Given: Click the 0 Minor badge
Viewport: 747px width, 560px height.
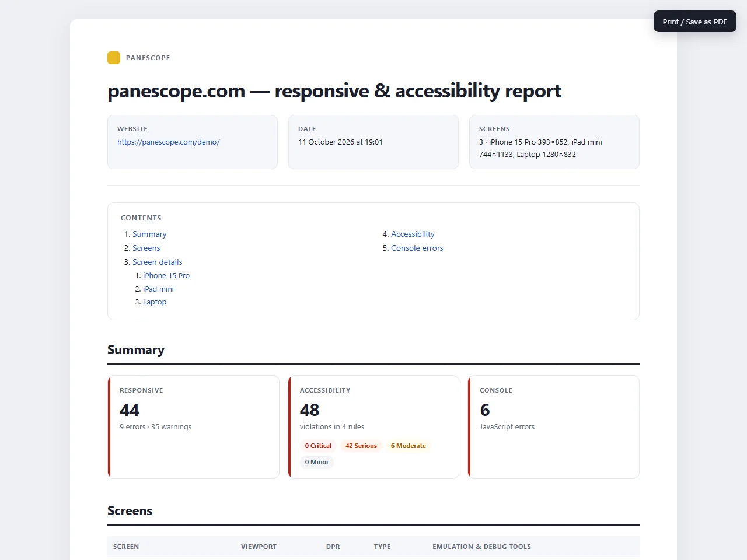Looking at the screenshot, I should [317, 462].
